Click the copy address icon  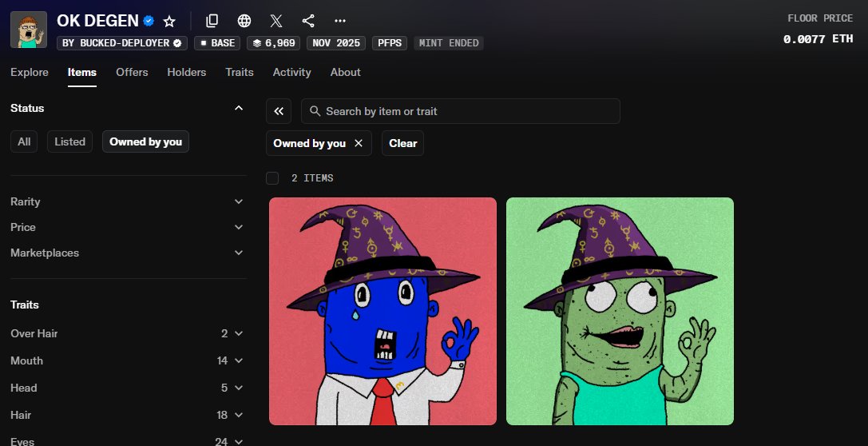(x=212, y=21)
